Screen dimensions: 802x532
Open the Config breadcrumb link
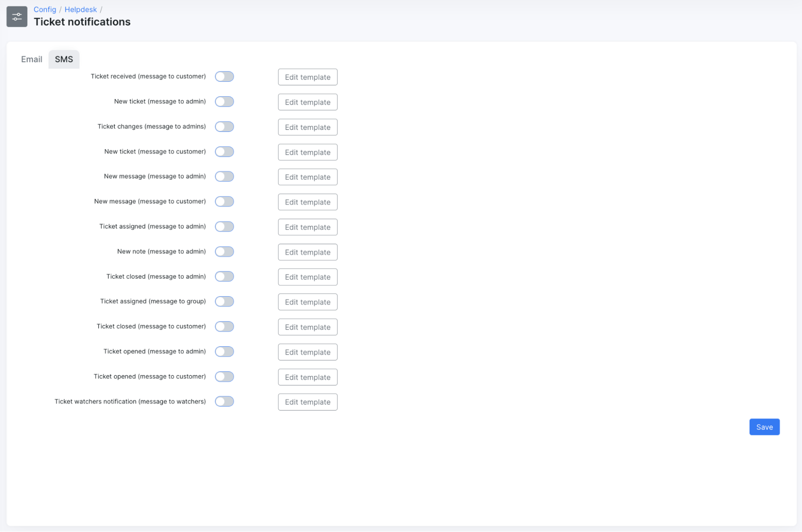(x=45, y=9)
